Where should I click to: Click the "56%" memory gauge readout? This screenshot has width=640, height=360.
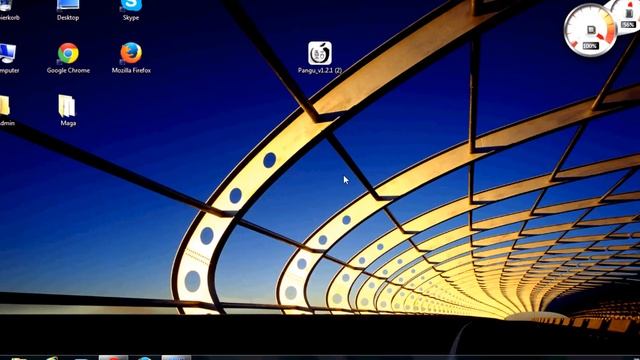coord(629,24)
